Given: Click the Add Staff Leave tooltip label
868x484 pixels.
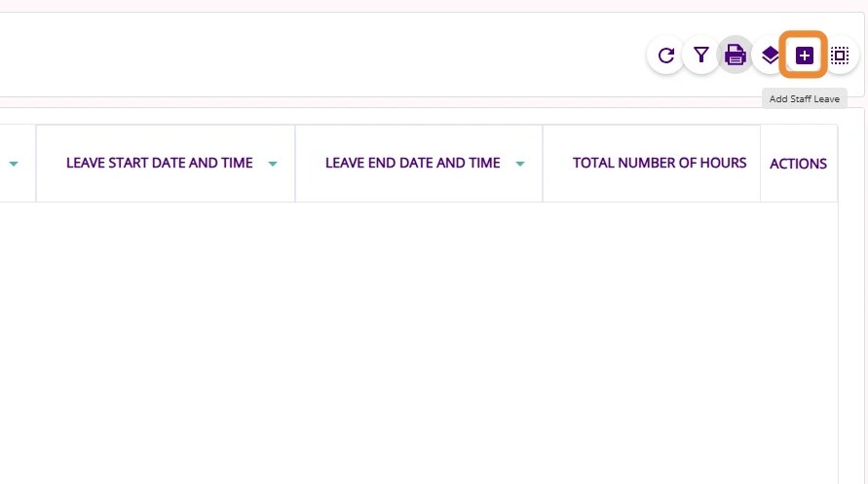Looking at the screenshot, I should pos(804,99).
